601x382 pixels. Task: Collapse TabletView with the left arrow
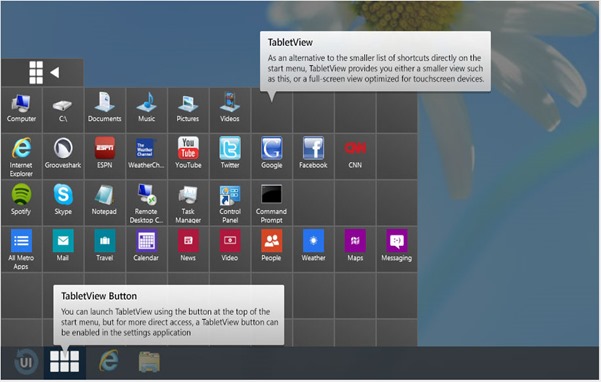click(x=55, y=72)
